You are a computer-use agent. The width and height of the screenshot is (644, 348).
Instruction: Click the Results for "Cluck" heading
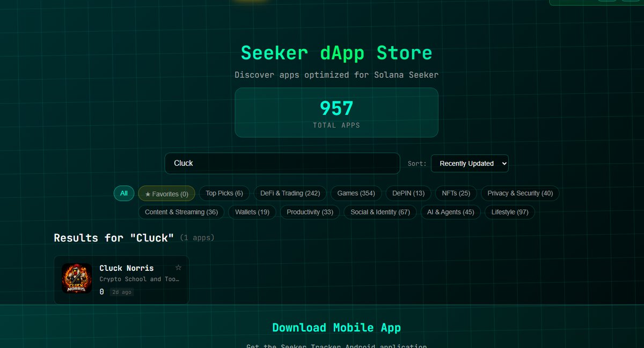tap(114, 238)
